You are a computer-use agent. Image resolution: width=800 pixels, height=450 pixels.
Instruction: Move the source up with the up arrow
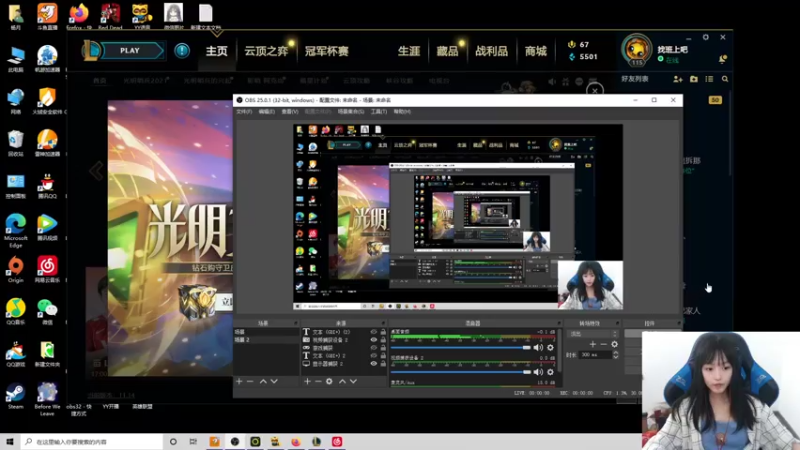point(342,381)
